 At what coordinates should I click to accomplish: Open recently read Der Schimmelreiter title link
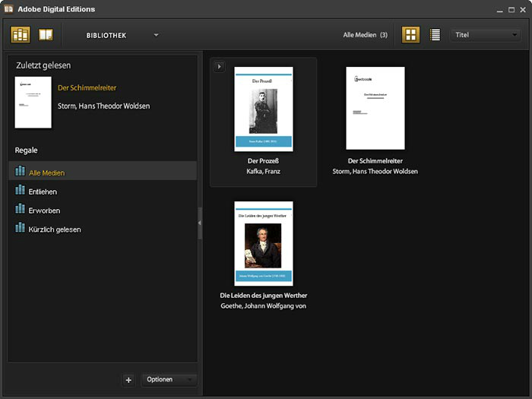coord(87,88)
